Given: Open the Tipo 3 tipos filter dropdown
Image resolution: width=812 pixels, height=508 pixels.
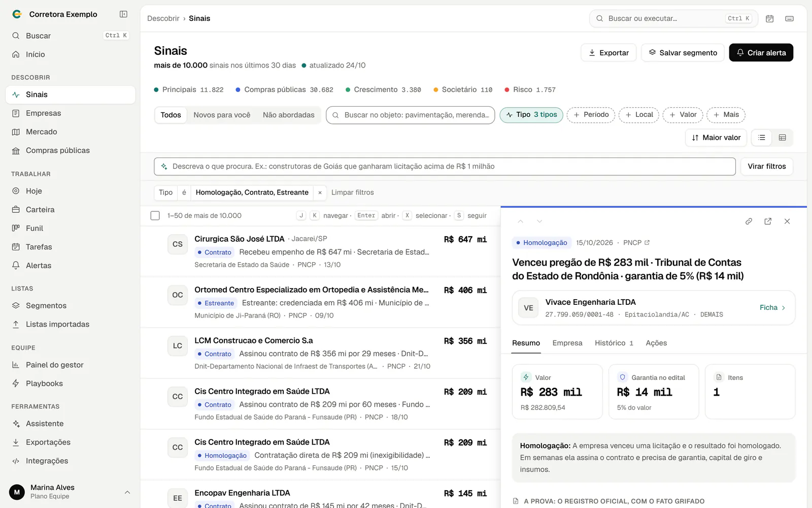Looking at the screenshot, I should [531, 115].
